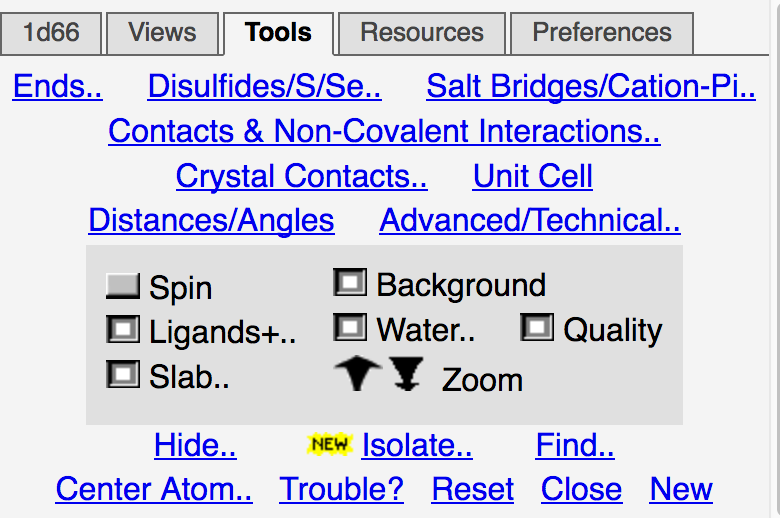Expand the Advanced/Technical.. section

click(530, 220)
